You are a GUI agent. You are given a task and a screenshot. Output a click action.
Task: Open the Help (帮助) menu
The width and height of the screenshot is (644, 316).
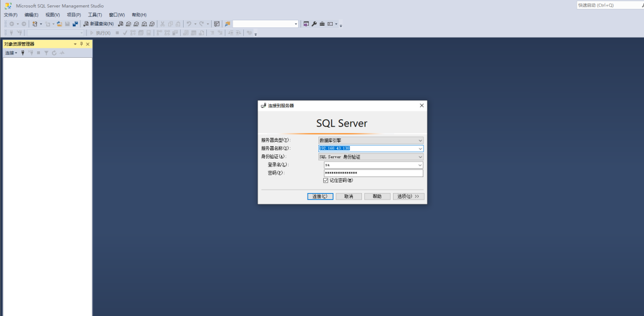pyautogui.click(x=139, y=15)
